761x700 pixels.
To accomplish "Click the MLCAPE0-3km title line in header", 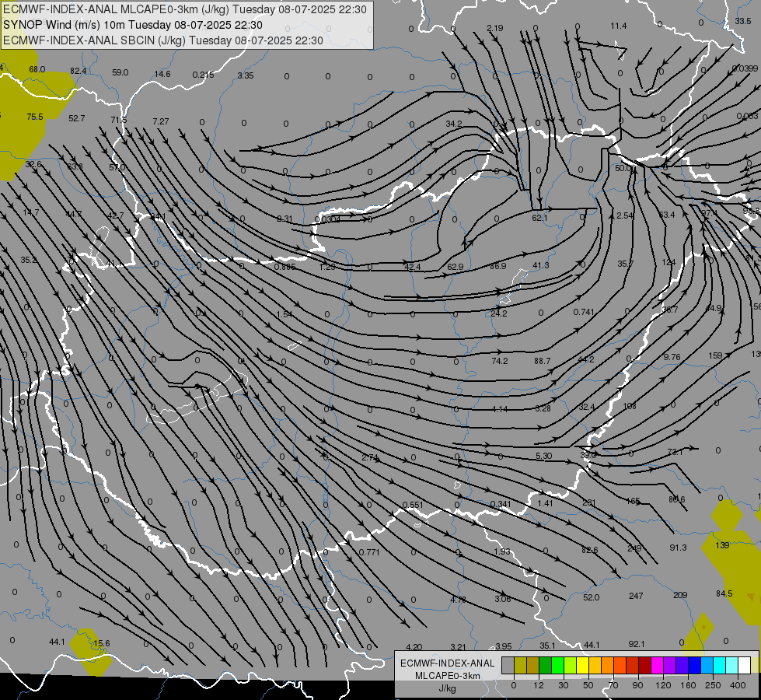I will point(185,9).
